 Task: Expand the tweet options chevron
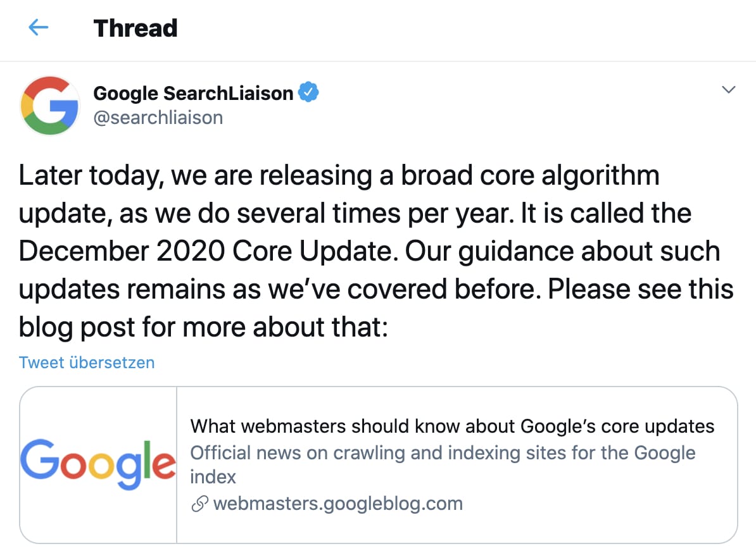tap(729, 90)
